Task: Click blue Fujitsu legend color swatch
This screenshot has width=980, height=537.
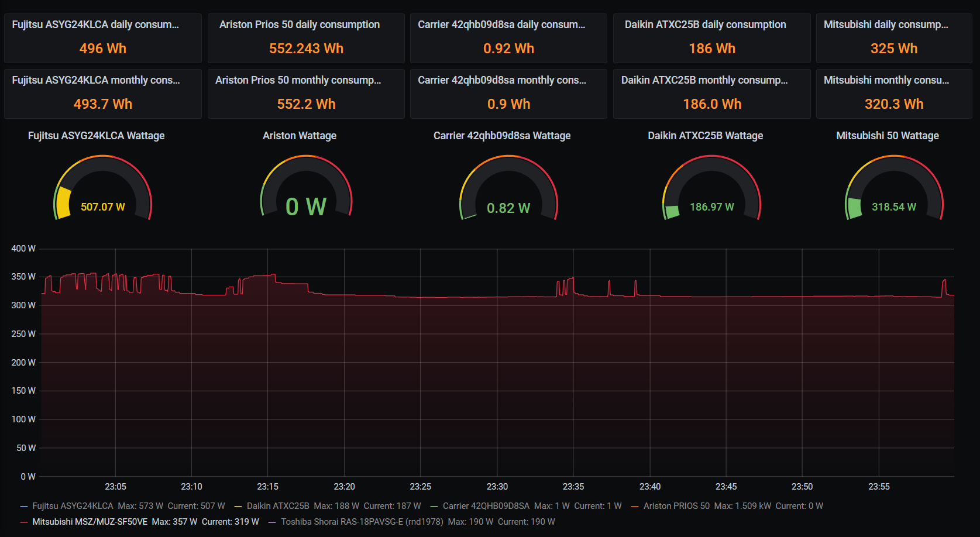Action: 24,507
